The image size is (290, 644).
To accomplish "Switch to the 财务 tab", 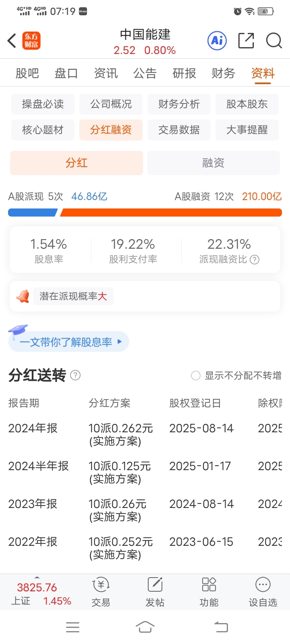I will pos(224,73).
